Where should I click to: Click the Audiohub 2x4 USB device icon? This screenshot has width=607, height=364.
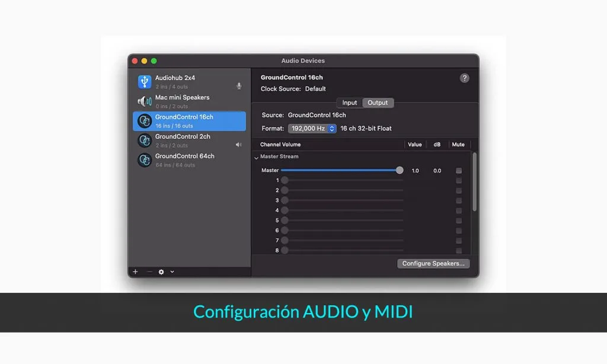[145, 82]
